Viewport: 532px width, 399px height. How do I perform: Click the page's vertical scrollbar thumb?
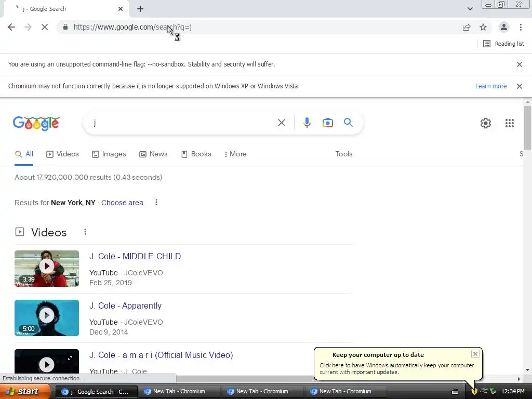[527, 128]
